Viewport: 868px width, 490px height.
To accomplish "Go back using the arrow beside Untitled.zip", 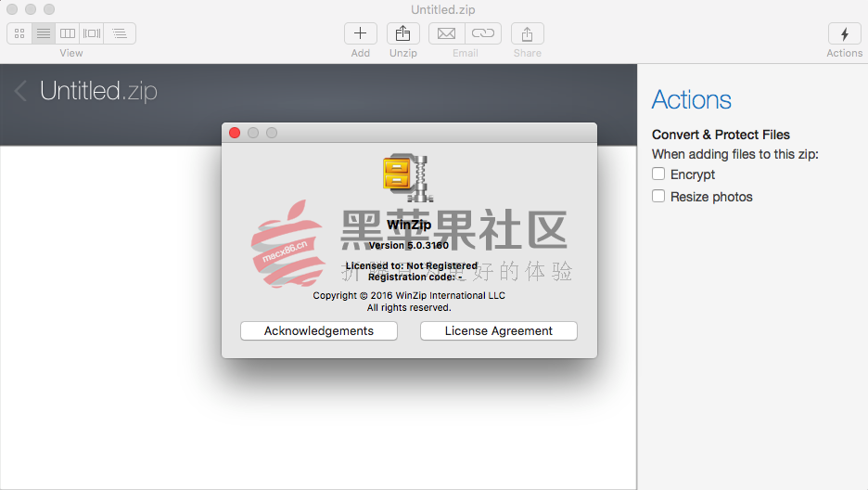I will (x=20, y=90).
